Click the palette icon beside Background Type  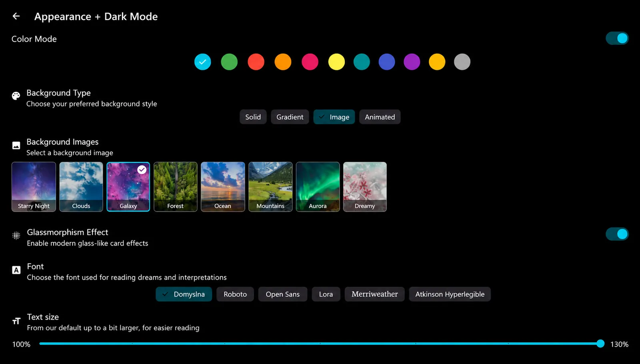point(16,96)
